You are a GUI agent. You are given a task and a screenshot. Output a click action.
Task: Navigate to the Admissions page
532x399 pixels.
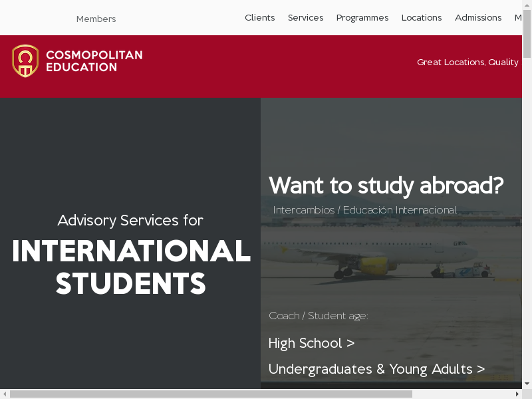[x=477, y=18]
